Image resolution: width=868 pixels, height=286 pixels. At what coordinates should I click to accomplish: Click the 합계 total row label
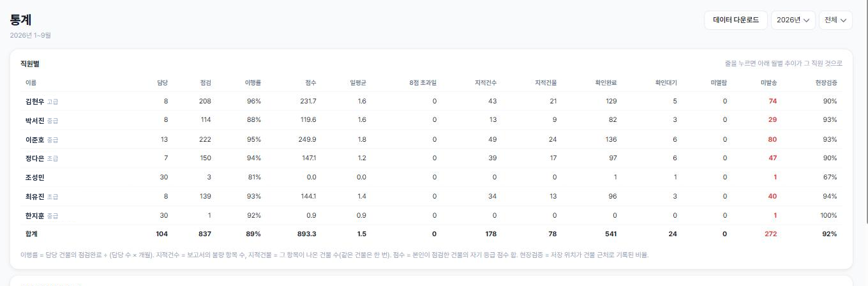(x=31, y=234)
